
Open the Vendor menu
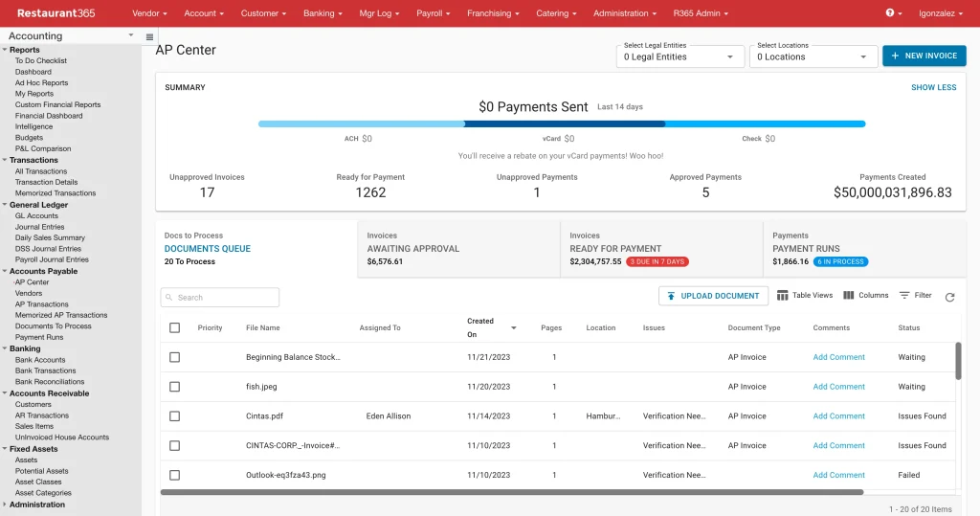click(x=149, y=13)
